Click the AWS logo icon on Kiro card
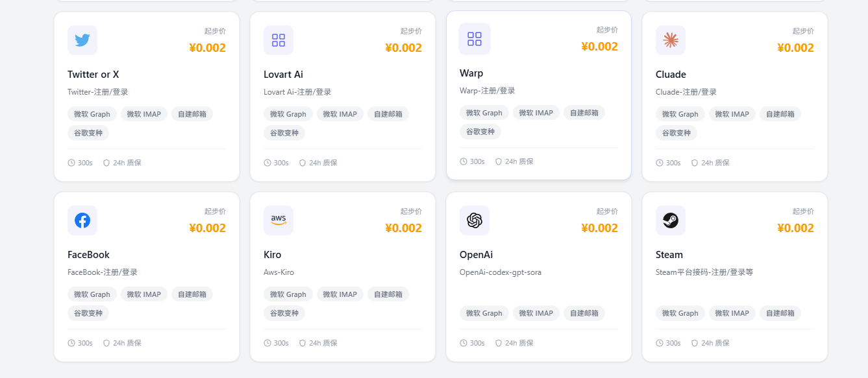The height and width of the screenshot is (378, 868). pyautogui.click(x=279, y=220)
